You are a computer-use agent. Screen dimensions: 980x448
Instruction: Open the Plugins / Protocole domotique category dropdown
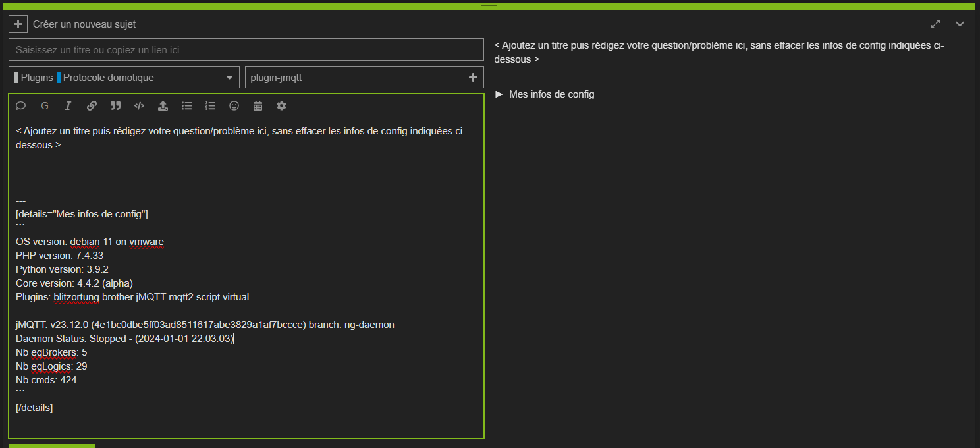tap(124, 77)
